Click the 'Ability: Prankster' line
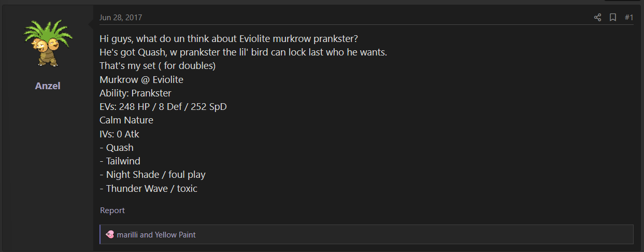 [x=135, y=93]
